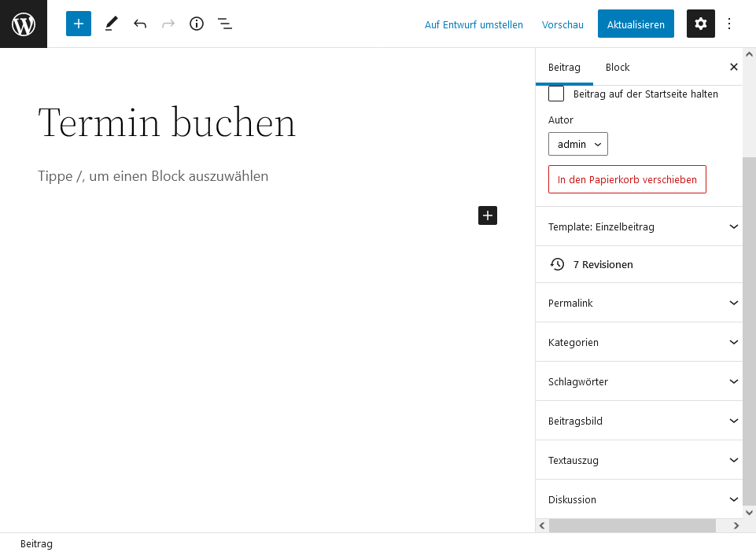Expand the Permalink panel
Image resolution: width=756 pixels, height=552 pixels.
pos(639,303)
